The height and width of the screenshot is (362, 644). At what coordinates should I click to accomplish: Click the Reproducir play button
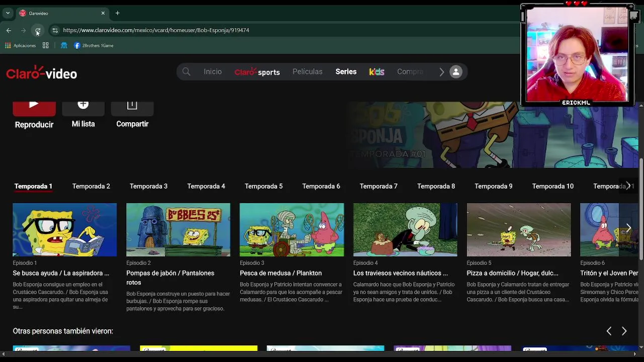coord(34,109)
